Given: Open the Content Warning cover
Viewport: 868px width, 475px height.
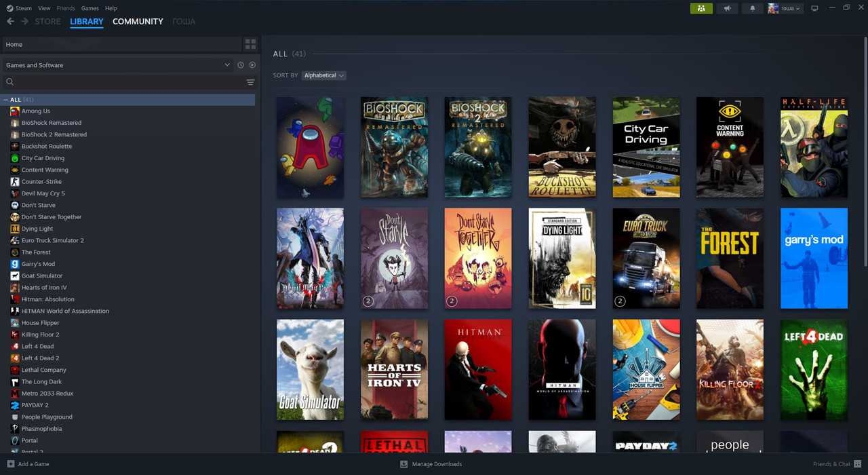Looking at the screenshot, I should coord(730,147).
